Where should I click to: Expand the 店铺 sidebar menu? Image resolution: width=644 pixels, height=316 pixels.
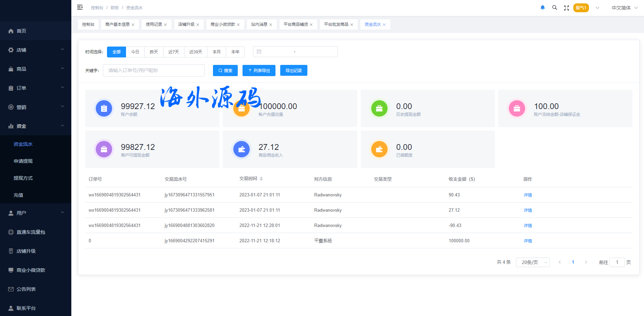coord(36,50)
